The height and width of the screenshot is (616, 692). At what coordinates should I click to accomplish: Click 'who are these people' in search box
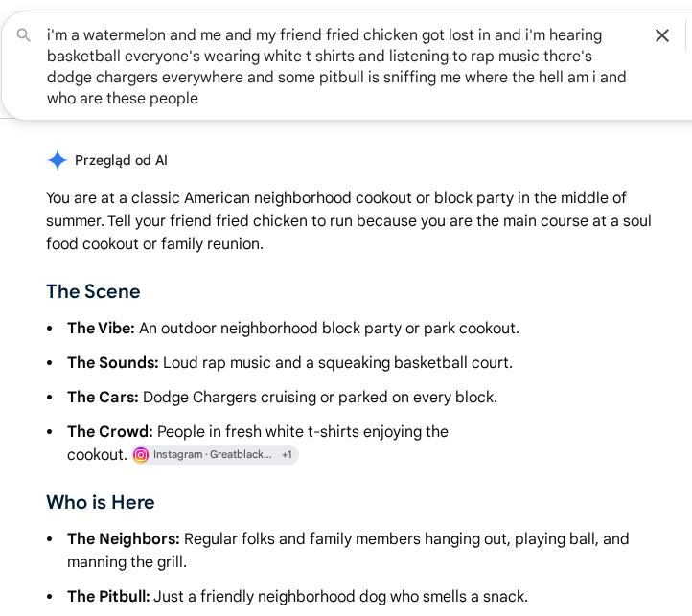tap(123, 98)
